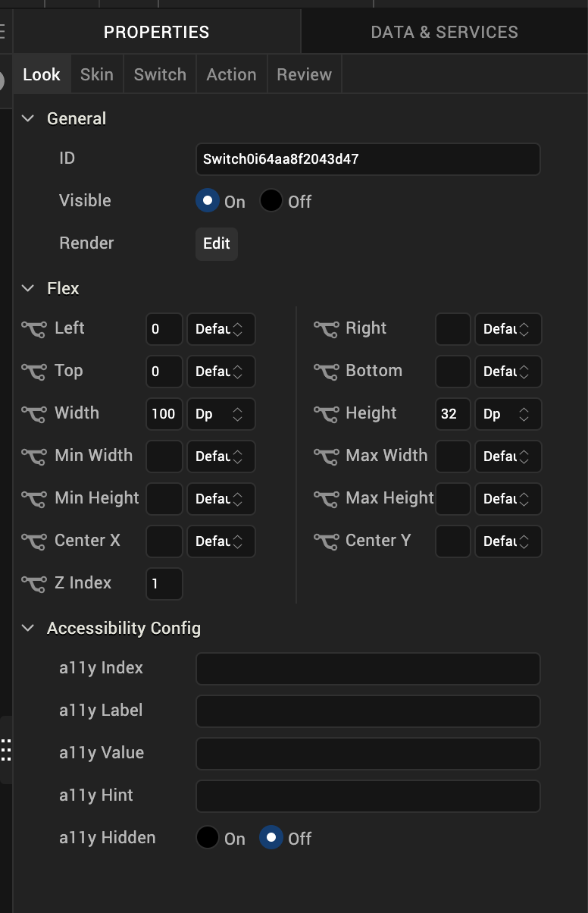Viewport: 588px width, 913px height.
Task: Set a11y Hidden to On
Action: (x=208, y=838)
